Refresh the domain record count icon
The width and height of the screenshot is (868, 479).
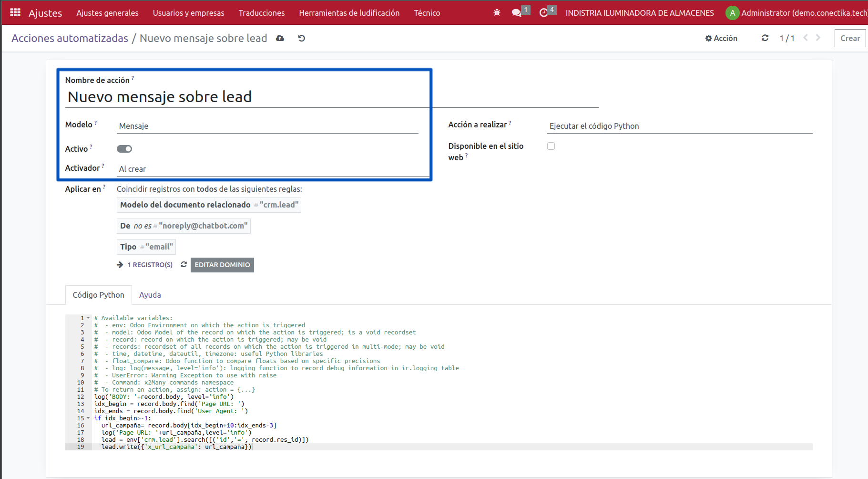tap(184, 264)
